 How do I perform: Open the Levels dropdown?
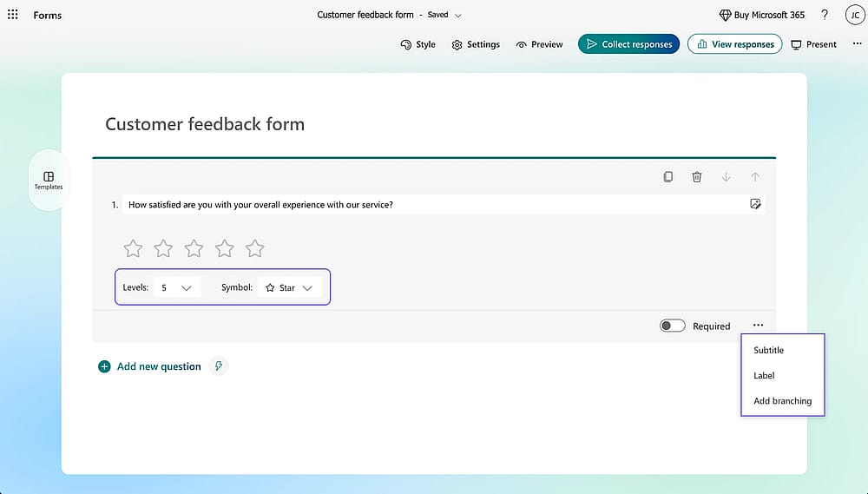[176, 287]
